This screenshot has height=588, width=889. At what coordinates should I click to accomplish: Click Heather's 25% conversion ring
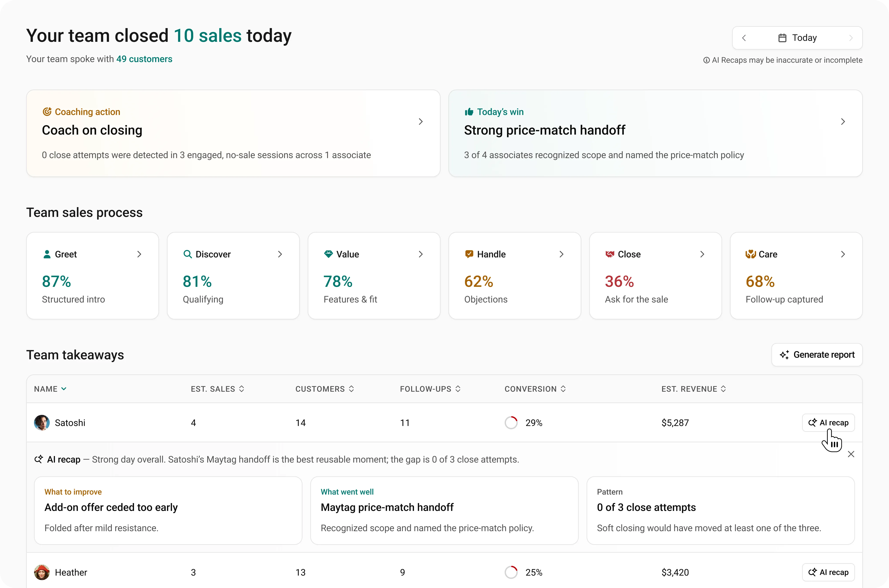coord(511,572)
